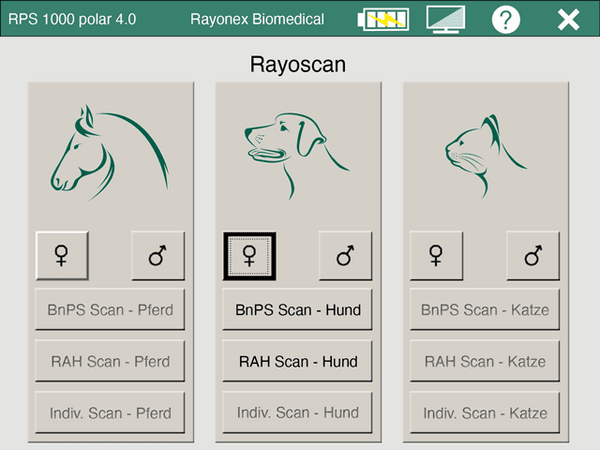Select male symbol for horse
Image resolution: width=600 pixels, height=450 pixels.
(x=158, y=256)
